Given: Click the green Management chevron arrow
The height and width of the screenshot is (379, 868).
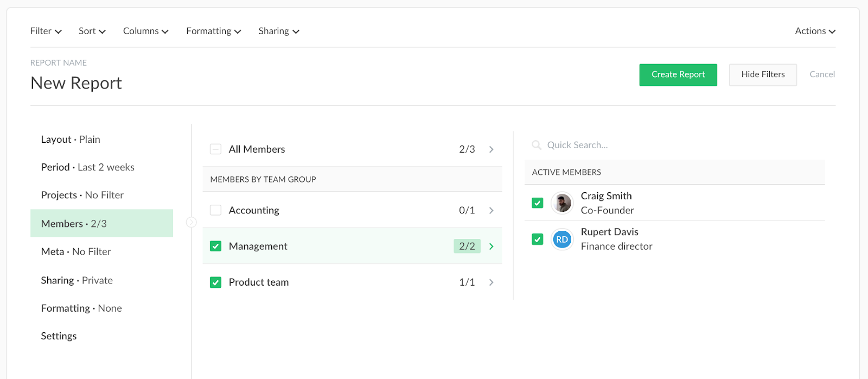Looking at the screenshot, I should [491, 247].
